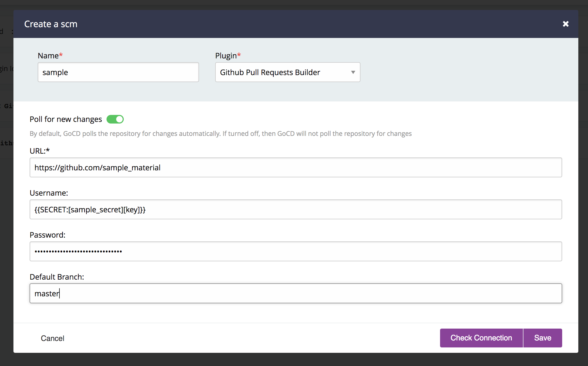Viewport: 588px width, 366px height.
Task: Cancel the scm creation
Action: click(x=52, y=338)
